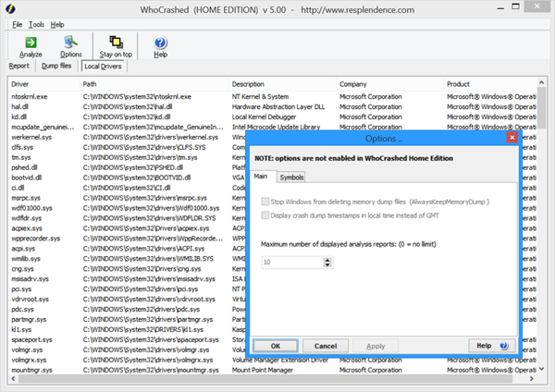Sort by the Path column header
This screenshot has height=392, width=555.
point(154,84)
